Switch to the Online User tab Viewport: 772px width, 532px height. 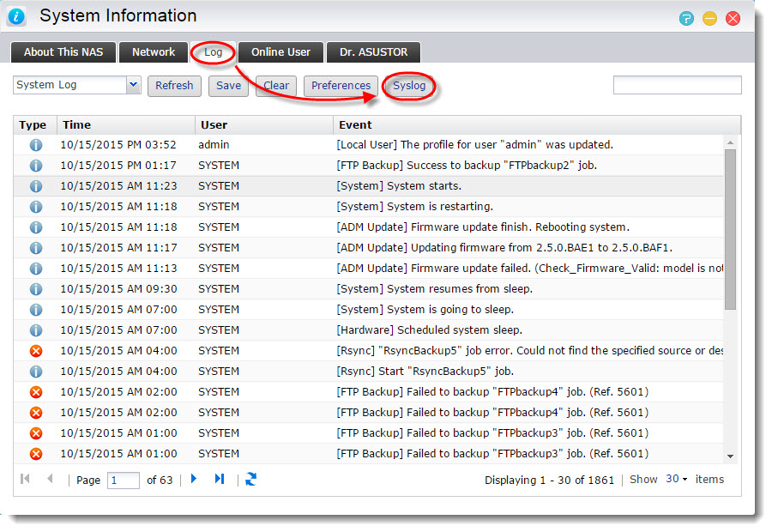point(280,52)
